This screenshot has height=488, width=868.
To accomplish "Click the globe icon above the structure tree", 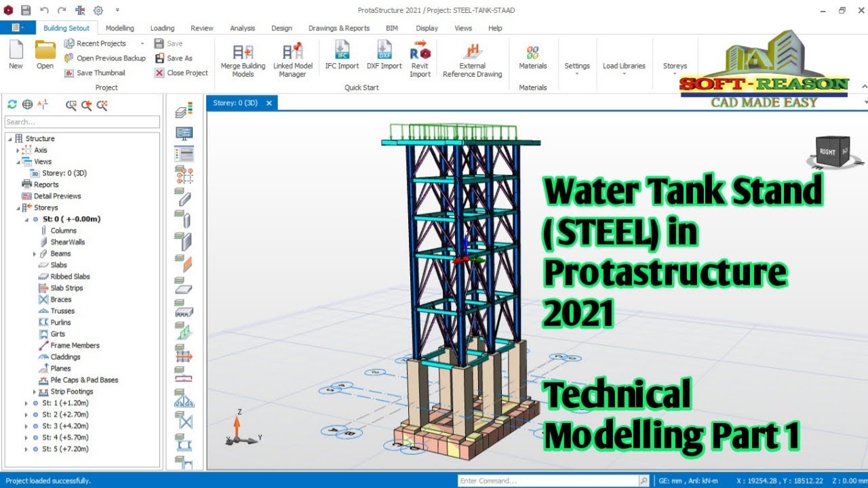I will click(27, 104).
